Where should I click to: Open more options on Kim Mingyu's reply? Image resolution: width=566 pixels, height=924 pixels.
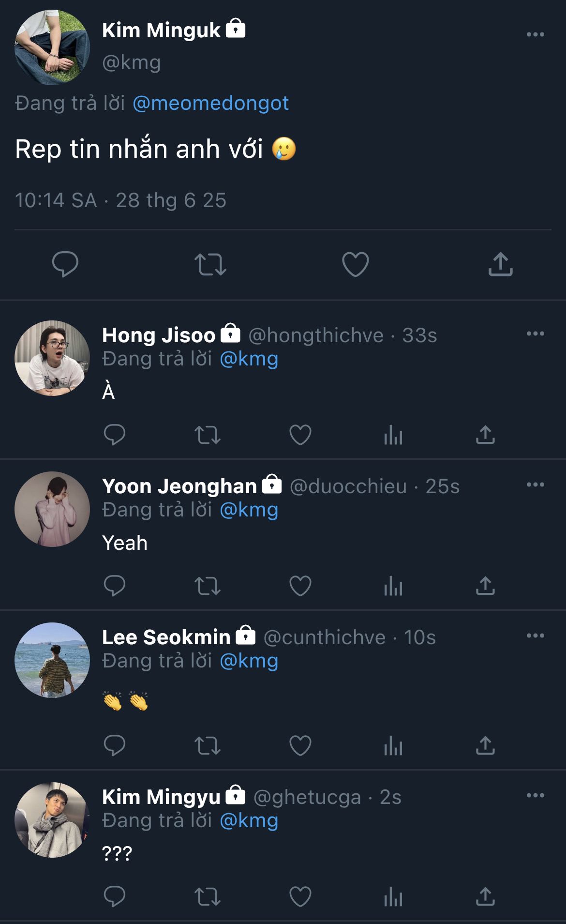(x=535, y=795)
